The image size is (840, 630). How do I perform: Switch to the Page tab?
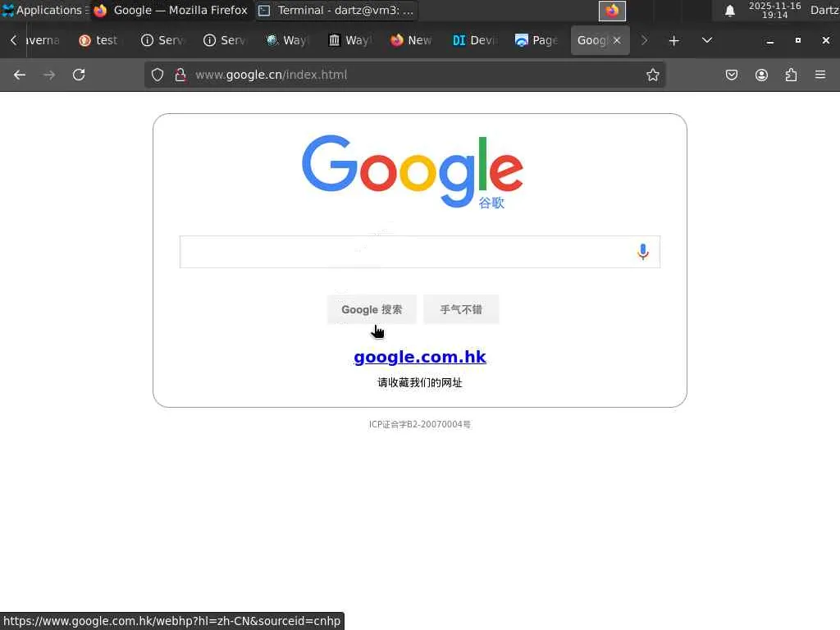pos(536,40)
